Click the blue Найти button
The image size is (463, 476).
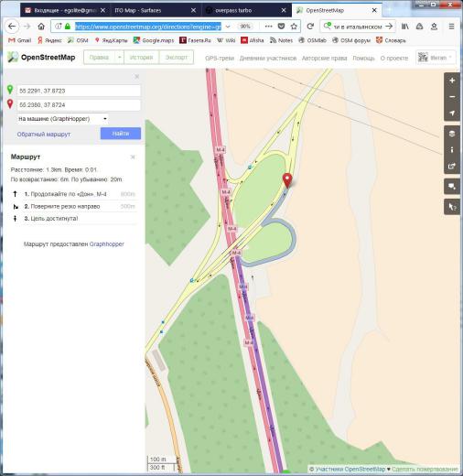[121, 134]
